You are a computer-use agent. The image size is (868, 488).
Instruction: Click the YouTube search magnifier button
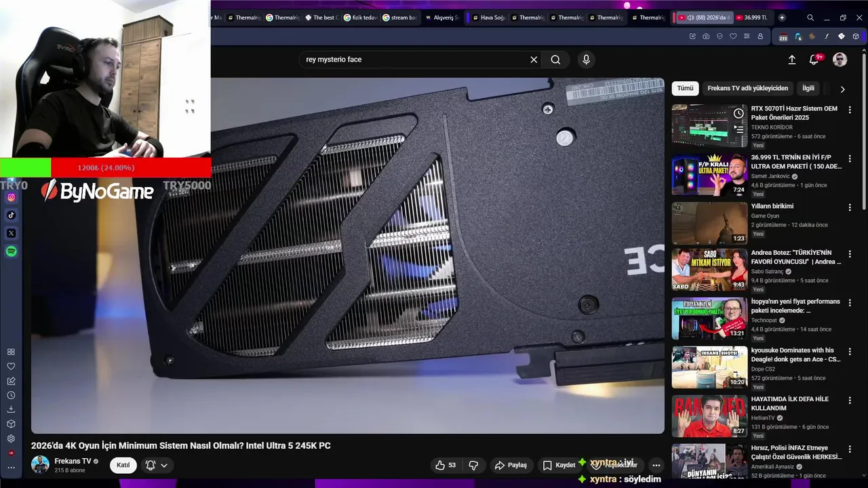click(555, 60)
